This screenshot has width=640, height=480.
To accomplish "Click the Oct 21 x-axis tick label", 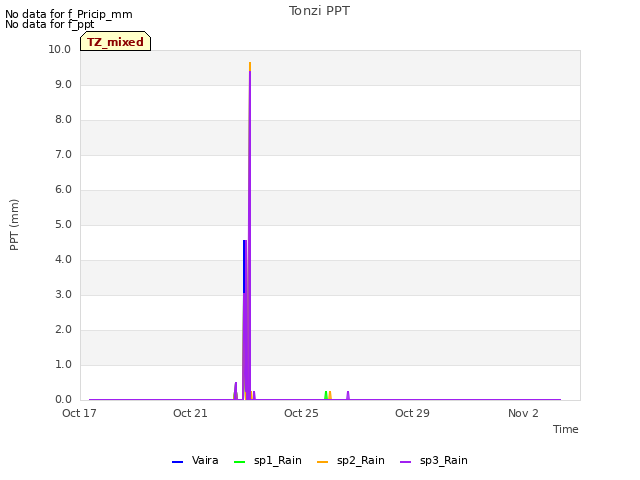I will pyautogui.click(x=190, y=413).
